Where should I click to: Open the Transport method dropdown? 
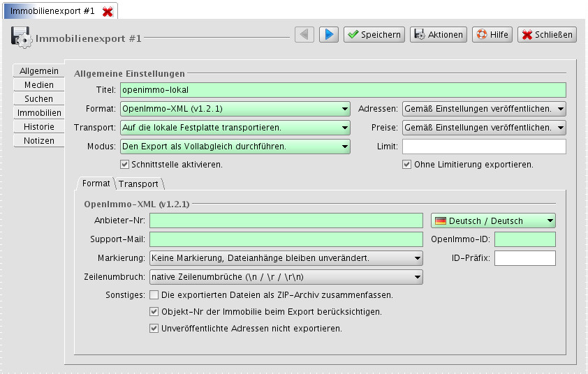click(x=235, y=128)
